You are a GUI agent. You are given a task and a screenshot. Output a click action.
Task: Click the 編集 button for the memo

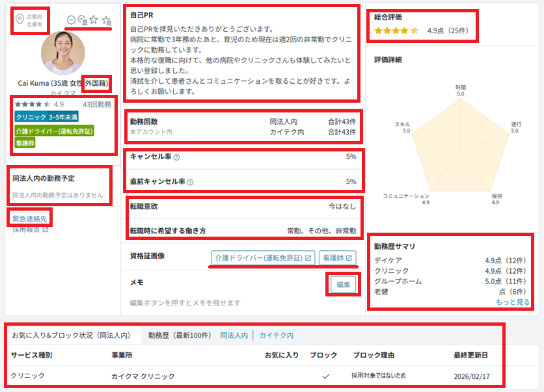point(343,285)
